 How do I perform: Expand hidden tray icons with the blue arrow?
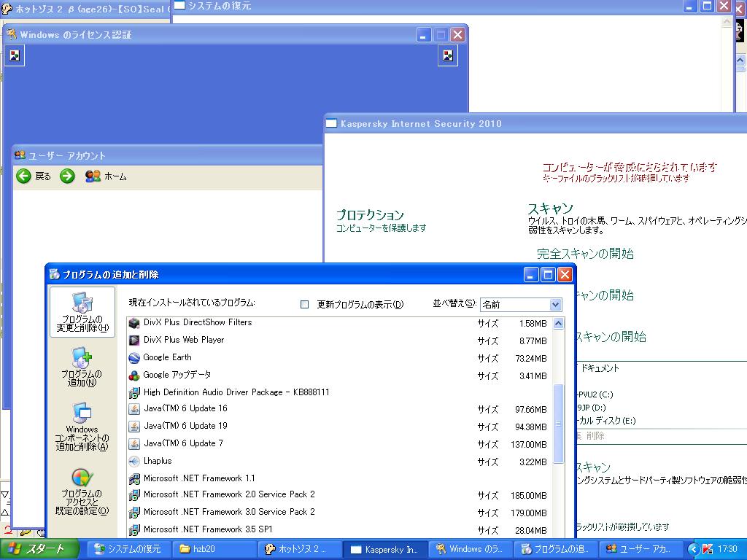693,550
